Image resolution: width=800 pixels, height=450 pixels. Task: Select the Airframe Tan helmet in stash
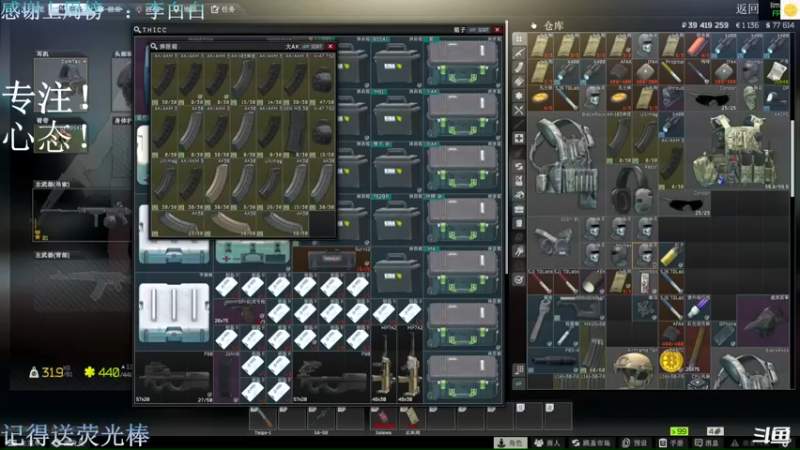click(x=632, y=368)
